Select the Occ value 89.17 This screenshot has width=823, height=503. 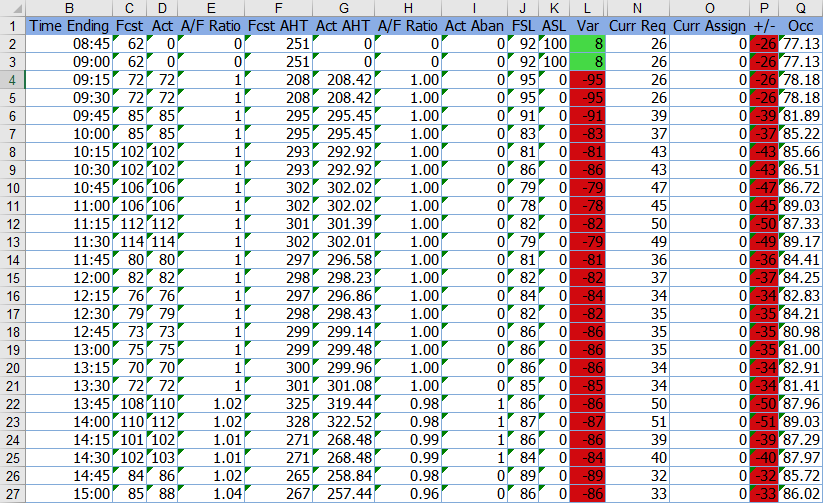coord(799,241)
